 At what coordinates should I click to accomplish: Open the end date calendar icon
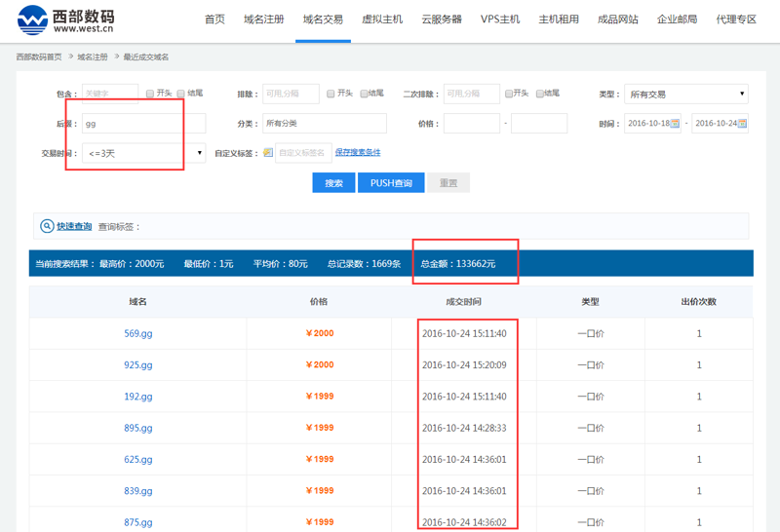742,124
